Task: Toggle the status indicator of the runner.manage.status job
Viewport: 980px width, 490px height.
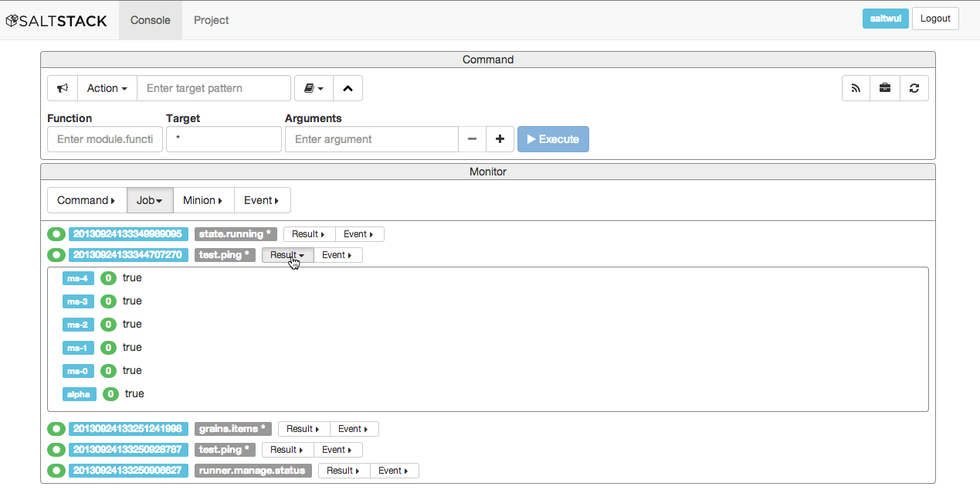Action: (56, 470)
